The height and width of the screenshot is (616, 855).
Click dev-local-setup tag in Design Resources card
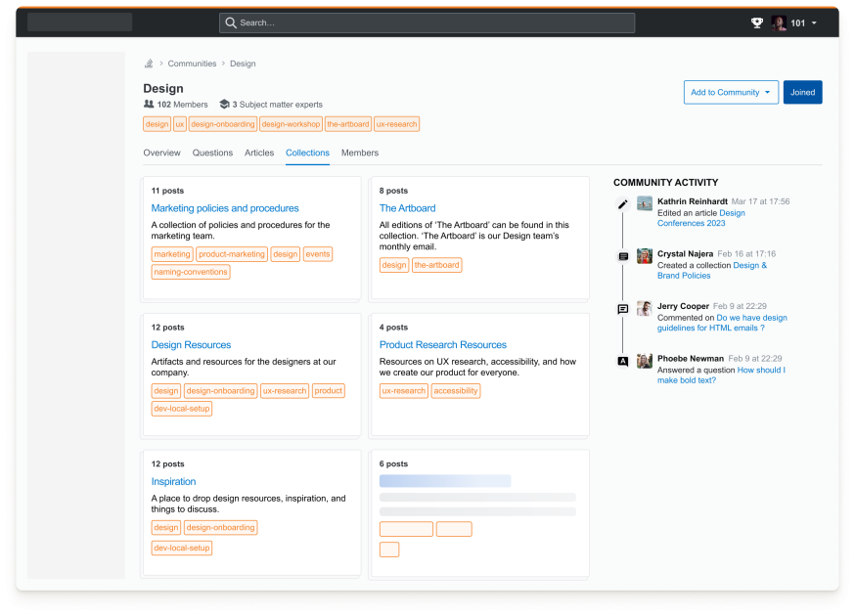182,409
